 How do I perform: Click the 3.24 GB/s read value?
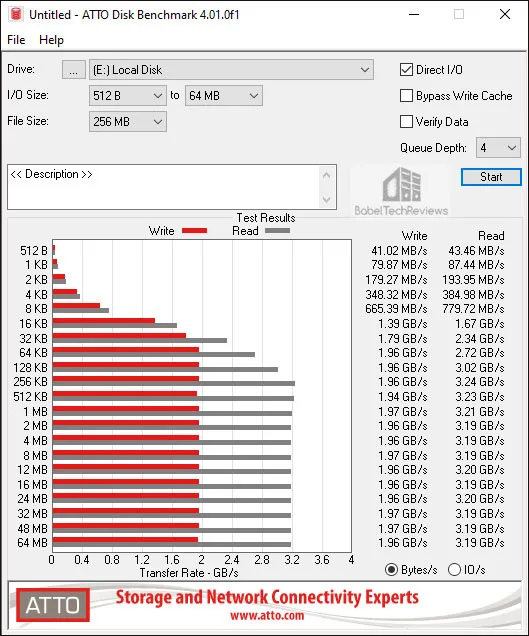(480, 382)
